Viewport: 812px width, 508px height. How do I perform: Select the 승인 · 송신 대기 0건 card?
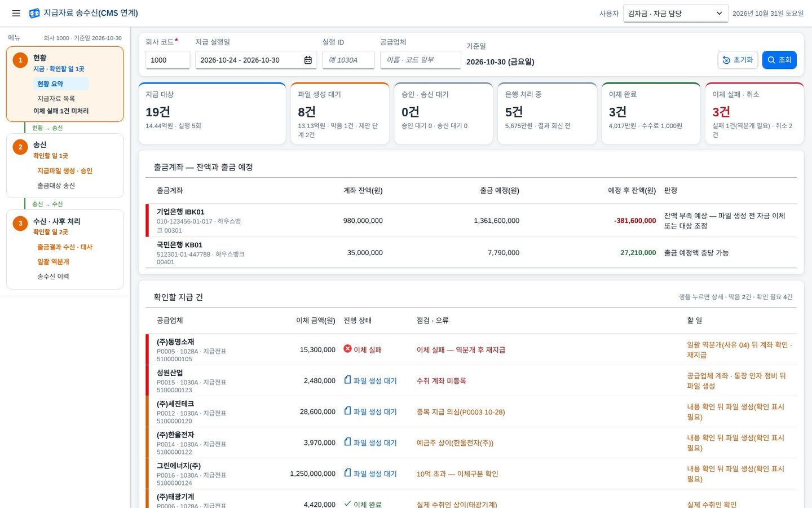pyautogui.click(x=444, y=113)
